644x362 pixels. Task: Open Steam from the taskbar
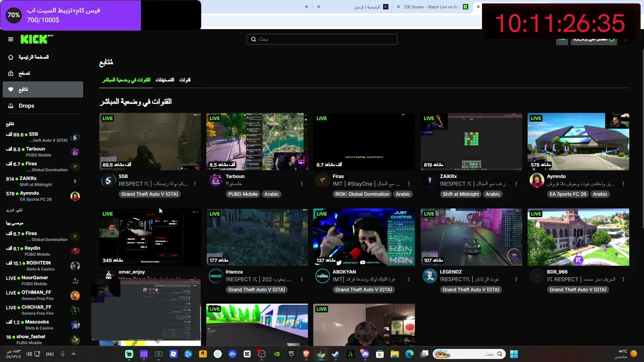336,354
